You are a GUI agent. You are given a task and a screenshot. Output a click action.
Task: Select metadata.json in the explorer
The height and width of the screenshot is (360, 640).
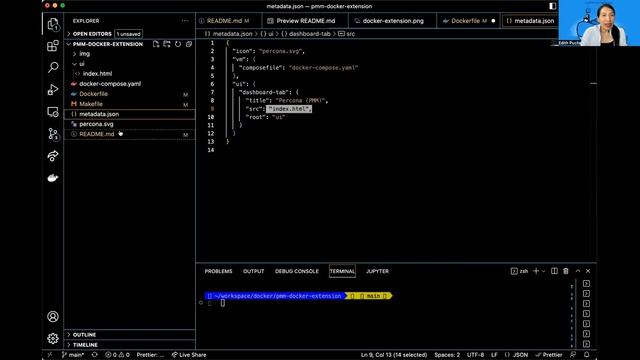coord(99,114)
